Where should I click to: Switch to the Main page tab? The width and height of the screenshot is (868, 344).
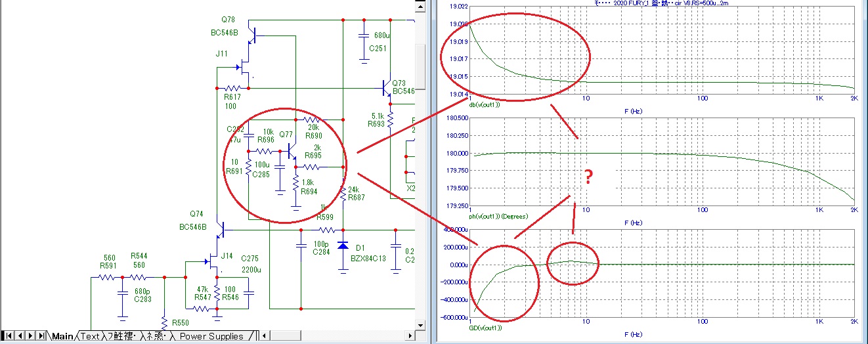coord(63,336)
